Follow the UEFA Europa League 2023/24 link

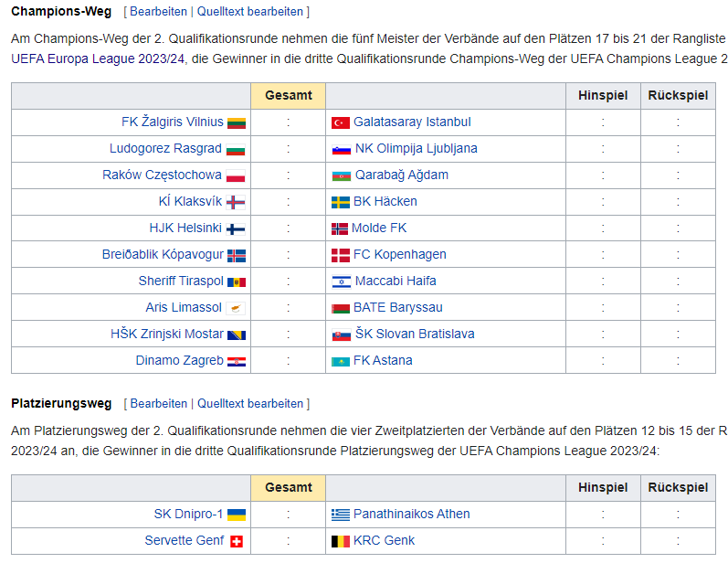(x=98, y=59)
